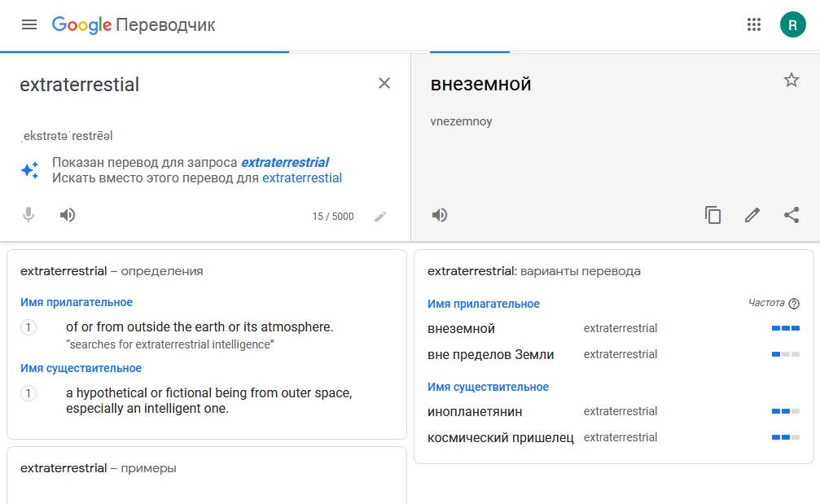820x504 pixels.
Task: Listen to the source text pronunciation
Action: point(68,215)
